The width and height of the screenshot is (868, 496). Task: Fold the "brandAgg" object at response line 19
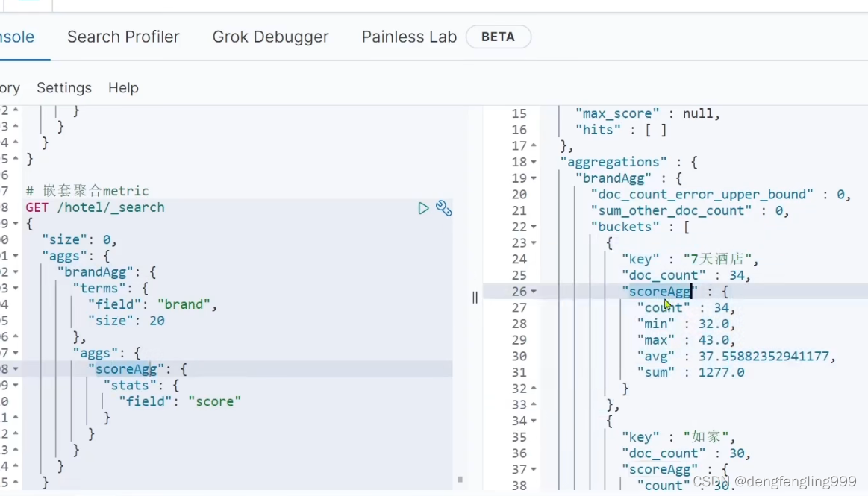click(x=534, y=178)
